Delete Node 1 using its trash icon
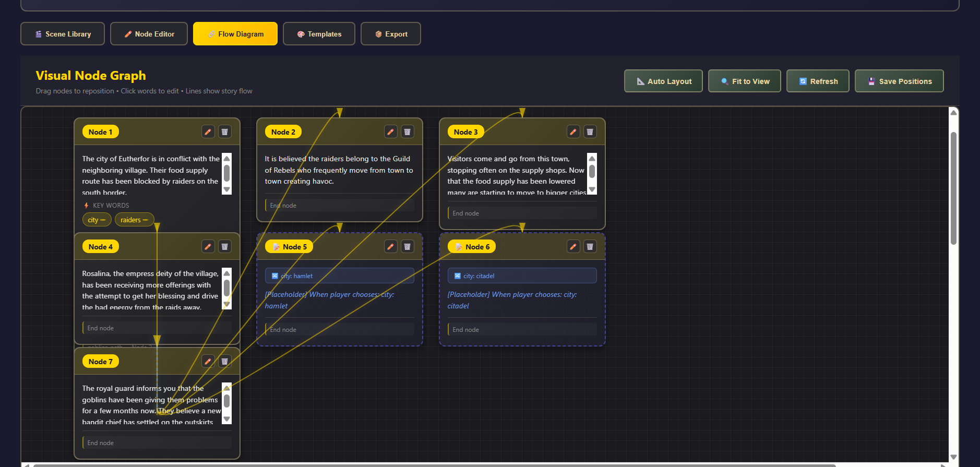The width and height of the screenshot is (980, 467). pos(225,132)
